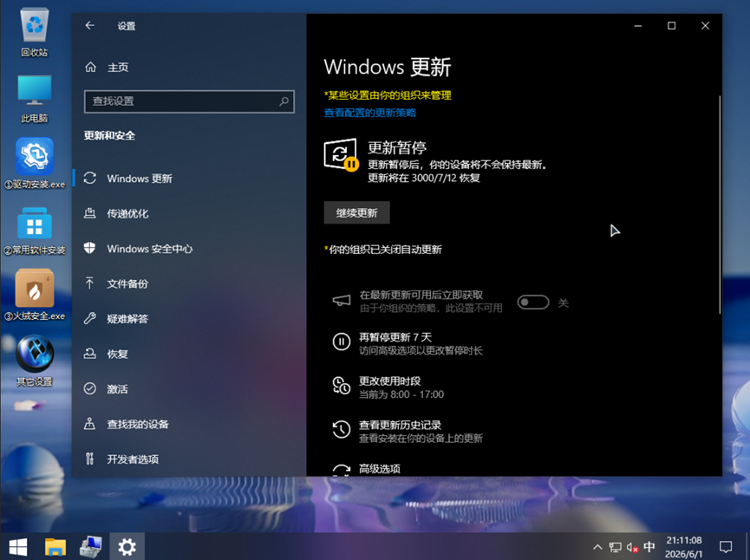
Task: Click the 继续更新 button
Action: [357, 212]
